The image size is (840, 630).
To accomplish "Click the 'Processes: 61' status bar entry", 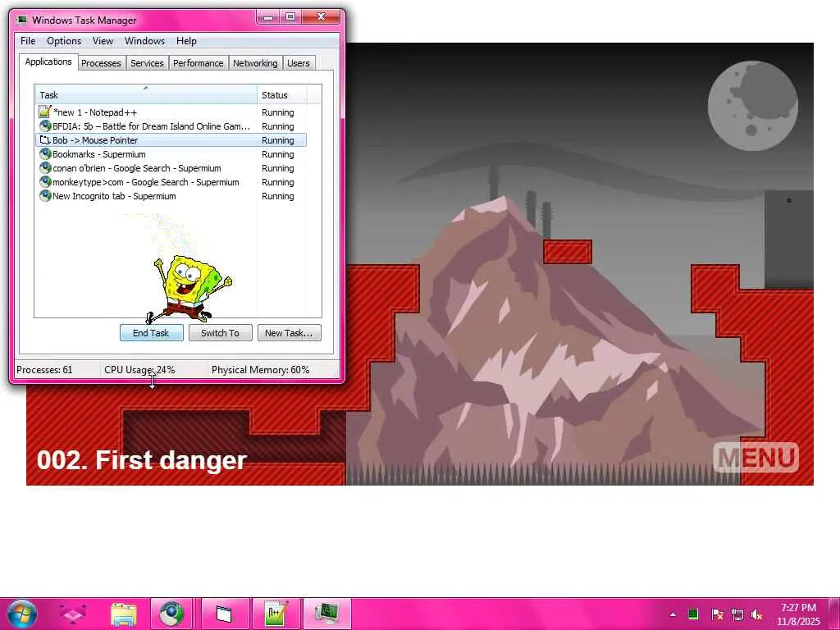I will 44,370.
